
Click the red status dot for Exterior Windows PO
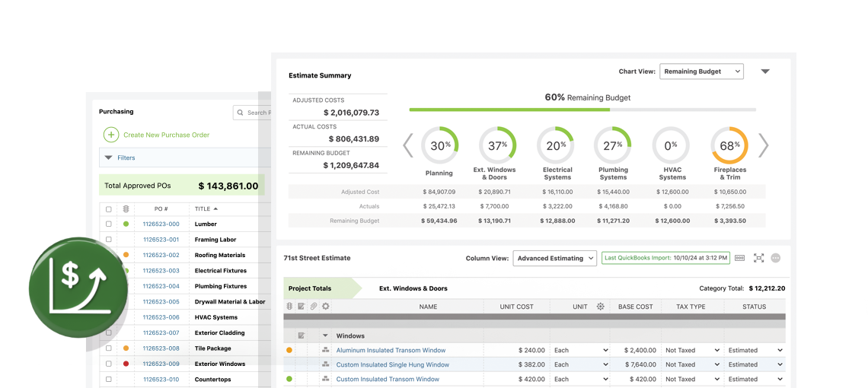tap(126, 364)
